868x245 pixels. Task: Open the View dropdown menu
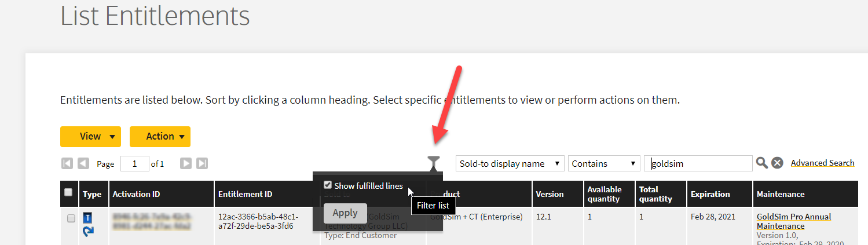[x=90, y=137]
